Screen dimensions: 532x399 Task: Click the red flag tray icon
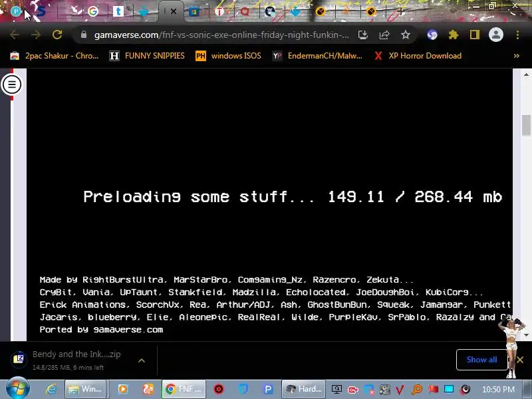433,389
